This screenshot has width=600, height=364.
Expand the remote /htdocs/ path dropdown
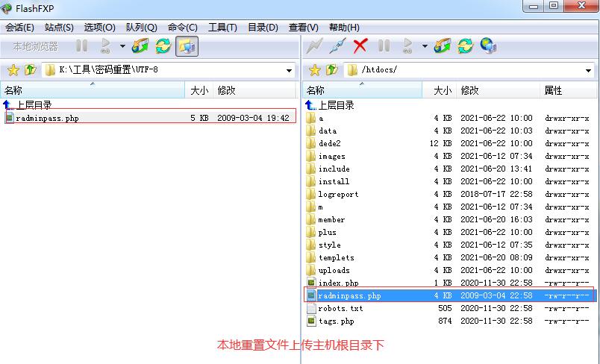point(590,71)
